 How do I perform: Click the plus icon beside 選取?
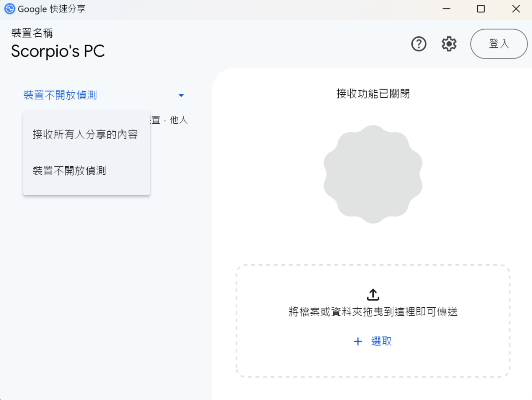coord(358,341)
